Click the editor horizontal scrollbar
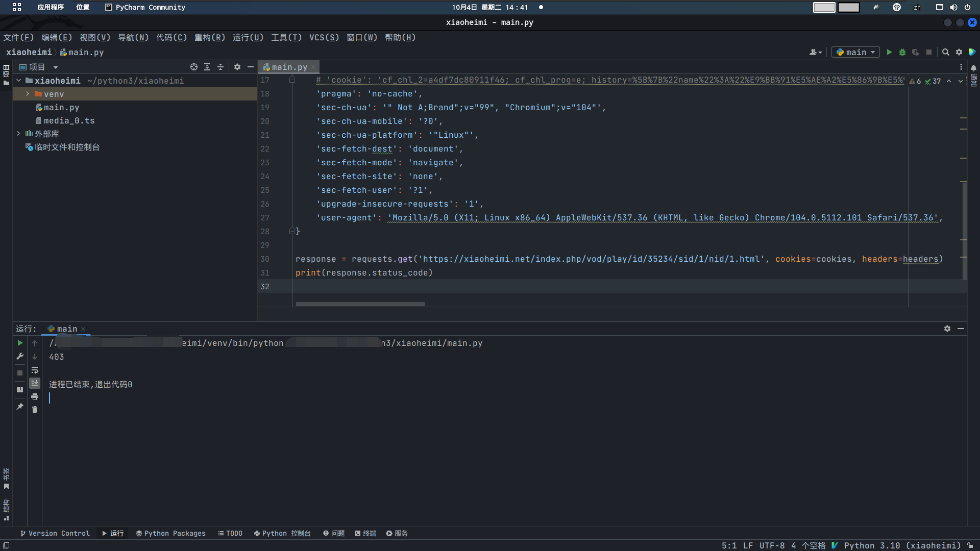The image size is (980, 551). 360,304
